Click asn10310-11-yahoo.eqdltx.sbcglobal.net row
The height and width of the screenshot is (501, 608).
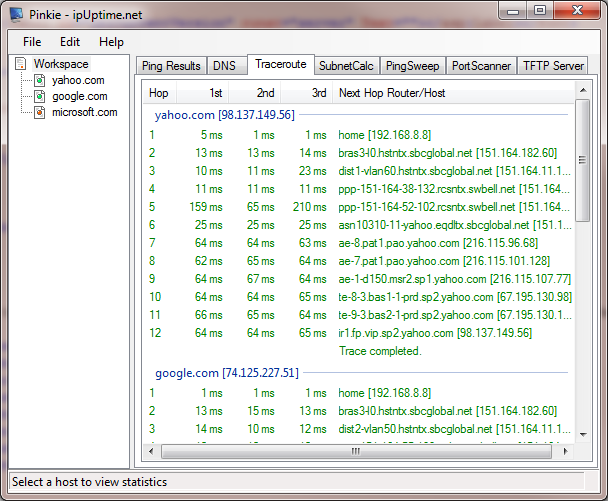[358, 225]
